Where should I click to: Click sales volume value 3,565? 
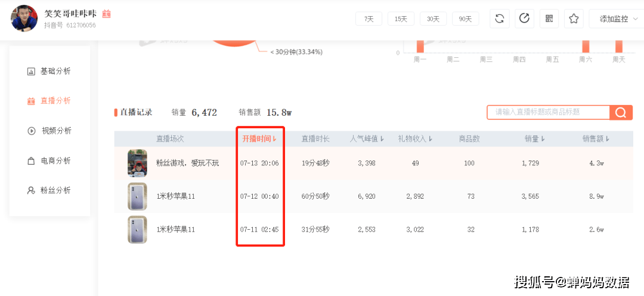click(x=531, y=196)
